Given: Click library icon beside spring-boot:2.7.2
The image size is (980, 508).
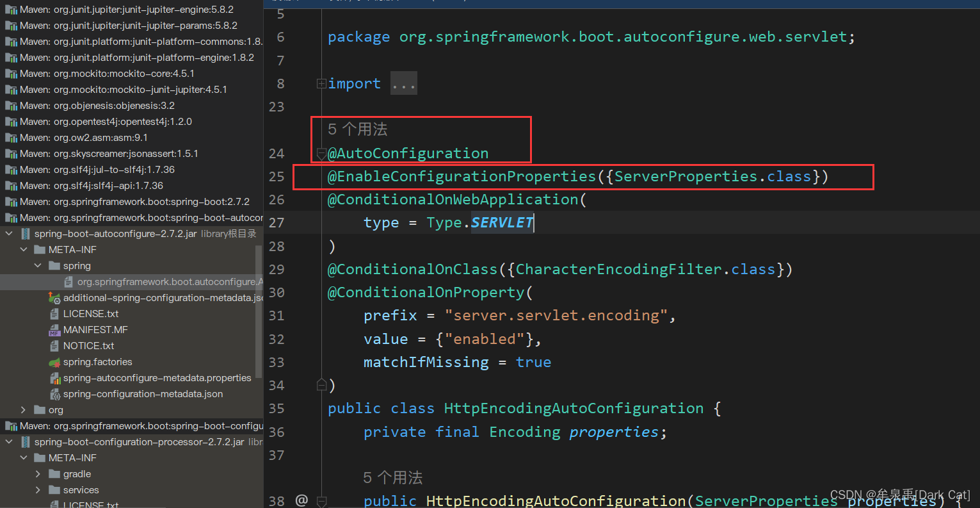Looking at the screenshot, I should click(11, 202).
